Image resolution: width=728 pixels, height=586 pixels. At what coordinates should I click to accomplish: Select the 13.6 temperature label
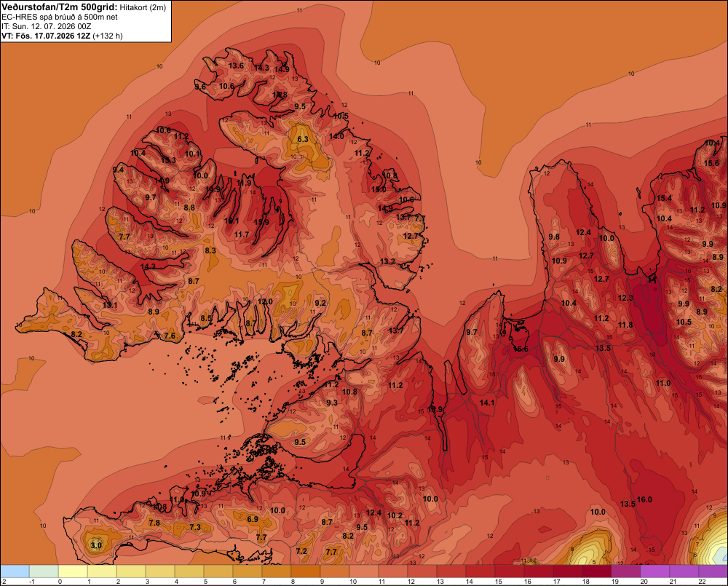236,66
